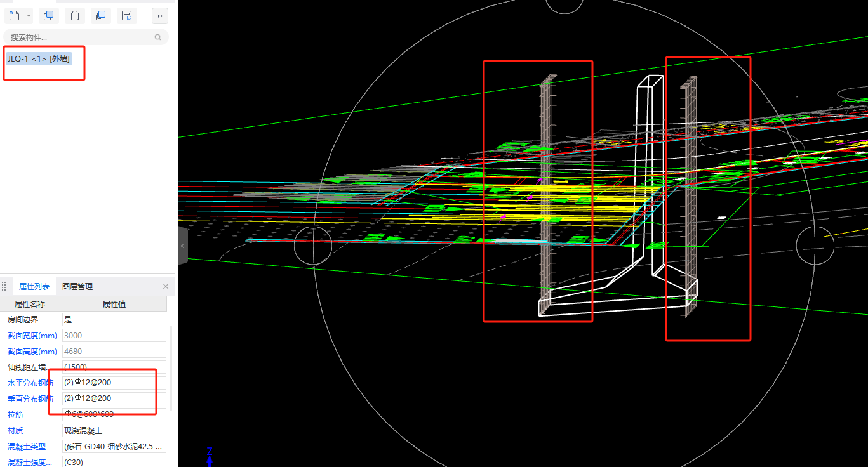Switch to the 图层管理 tab
Image resolution: width=868 pixels, height=467 pixels.
point(77,287)
